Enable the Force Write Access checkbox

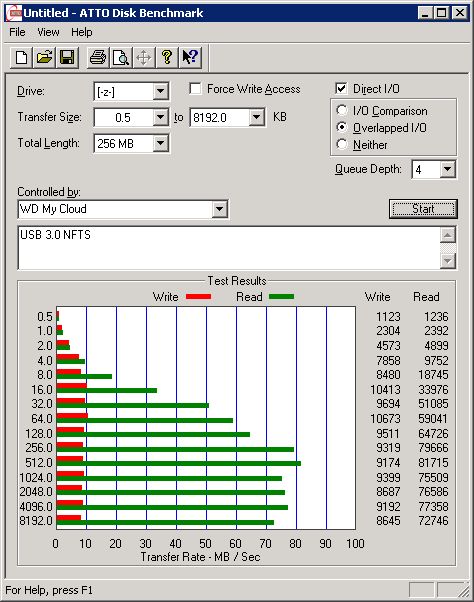pos(195,89)
